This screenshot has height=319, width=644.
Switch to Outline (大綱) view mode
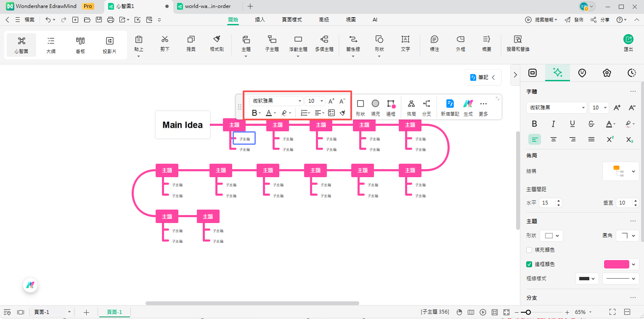(x=50, y=45)
